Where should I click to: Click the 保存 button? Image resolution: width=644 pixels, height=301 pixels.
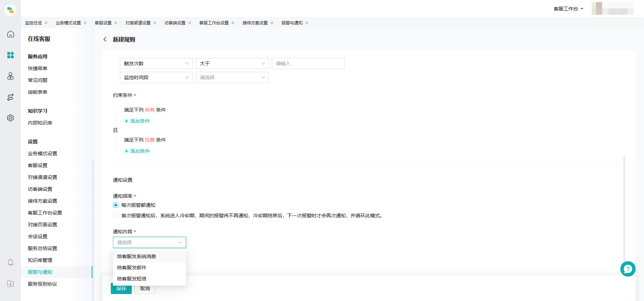(121, 288)
